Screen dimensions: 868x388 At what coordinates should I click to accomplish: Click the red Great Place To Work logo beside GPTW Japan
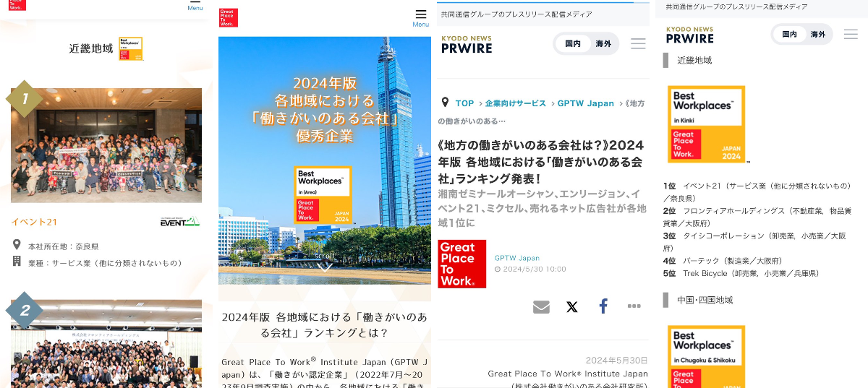pos(462,264)
